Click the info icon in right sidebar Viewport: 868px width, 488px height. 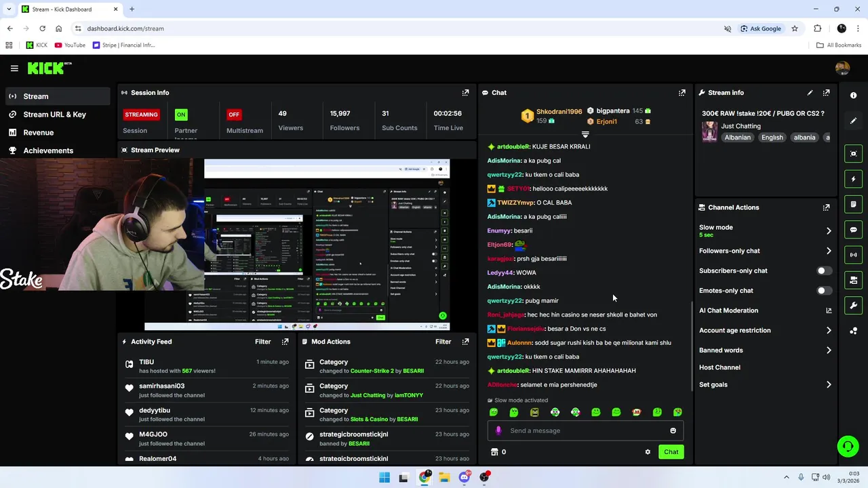[x=854, y=96]
